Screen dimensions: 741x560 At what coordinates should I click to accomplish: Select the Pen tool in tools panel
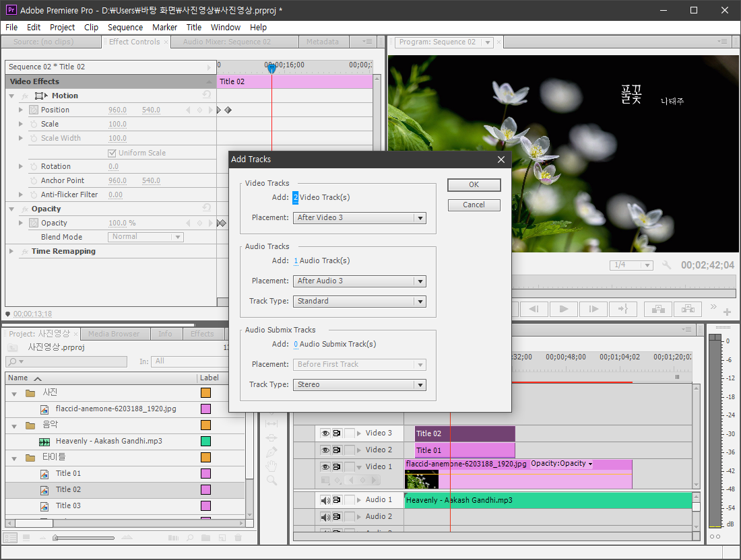pyautogui.click(x=271, y=452)
